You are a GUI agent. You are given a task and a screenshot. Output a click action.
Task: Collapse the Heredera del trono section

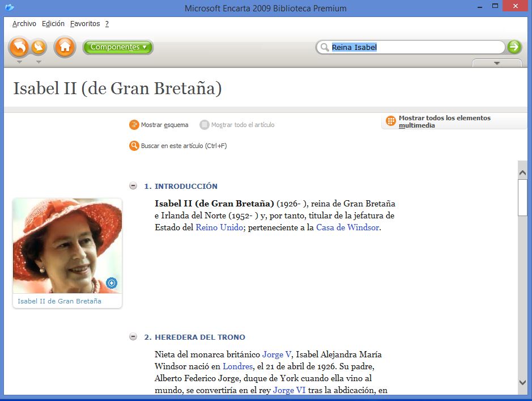pos(133,336)
